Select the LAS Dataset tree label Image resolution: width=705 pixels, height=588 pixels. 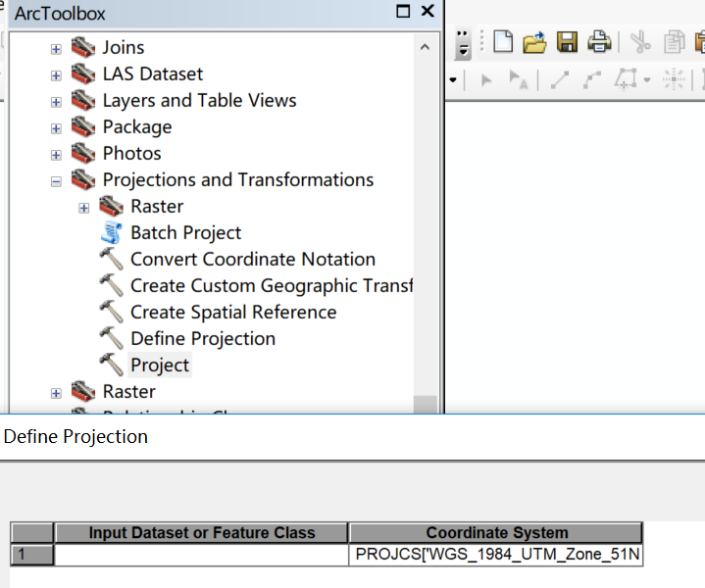click(153, 74)
